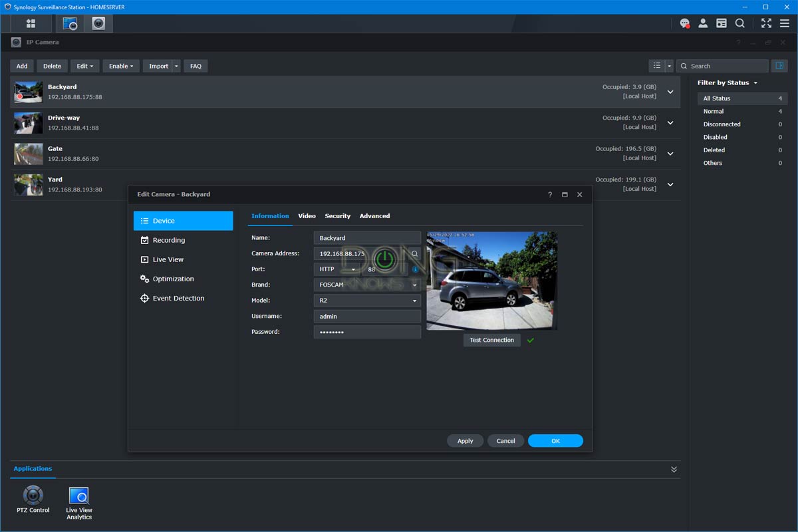Click the camera address search icon

(414, 253)
